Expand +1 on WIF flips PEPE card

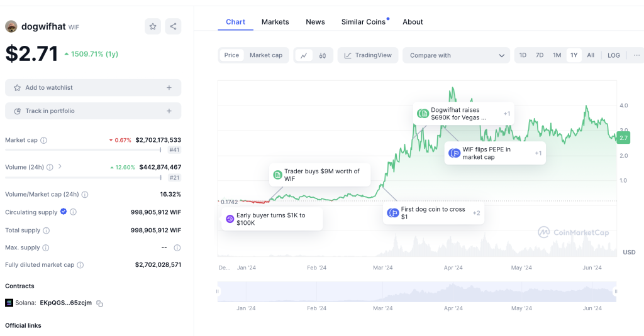(538, 153)
